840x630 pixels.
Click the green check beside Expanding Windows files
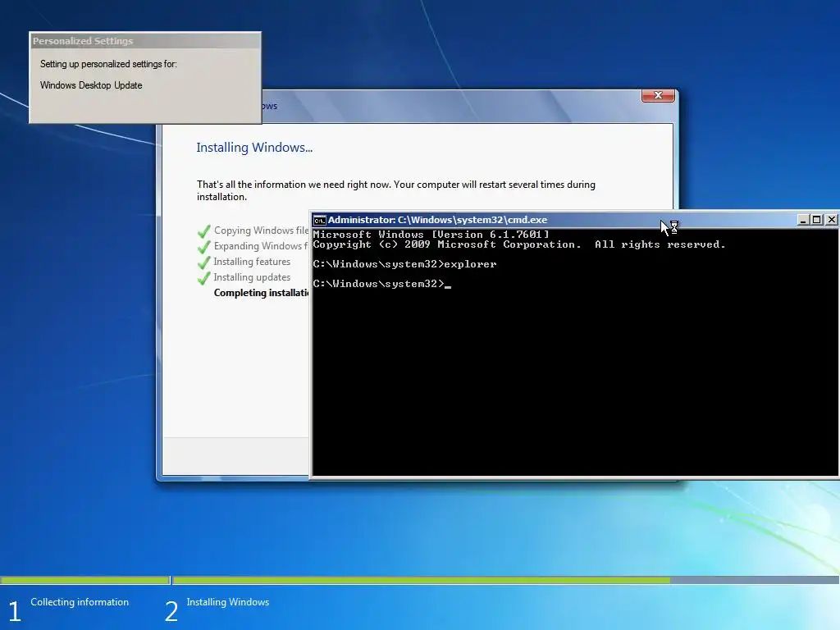(203, 247)
